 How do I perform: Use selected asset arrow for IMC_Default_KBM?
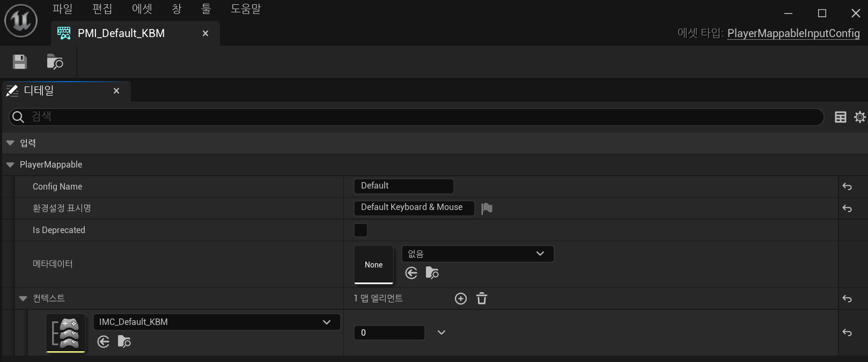point(104,342)
